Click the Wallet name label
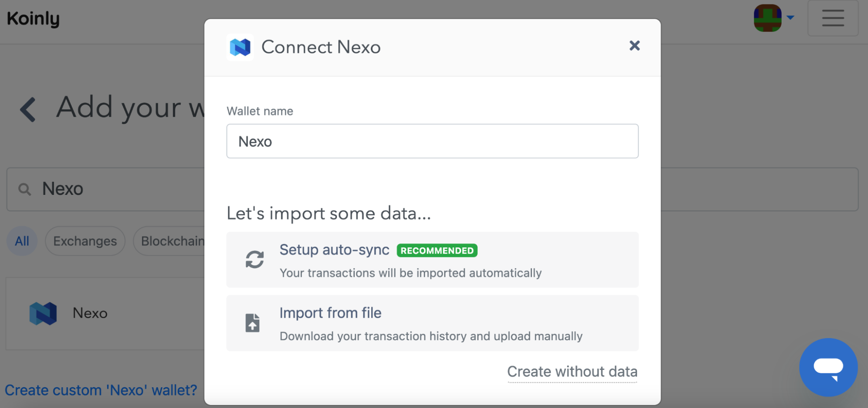The width and height of the screenshot is (868, 408). (x=260, y=111)
